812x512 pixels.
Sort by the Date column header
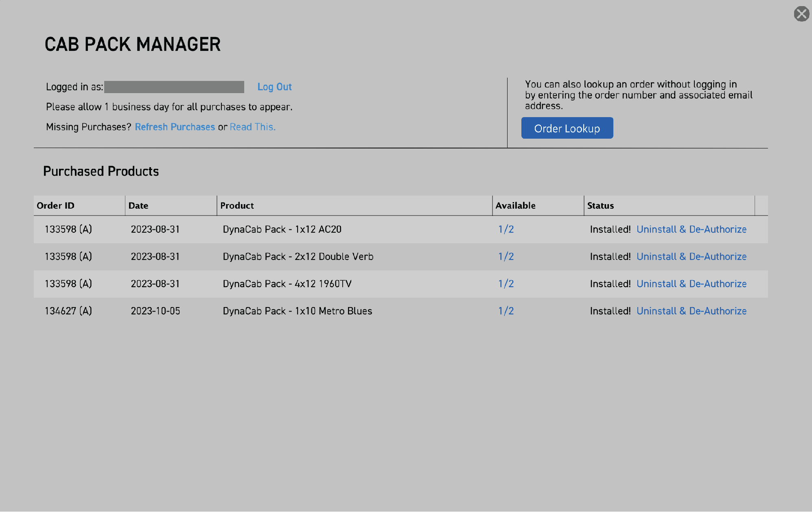(x=171, y=205)
